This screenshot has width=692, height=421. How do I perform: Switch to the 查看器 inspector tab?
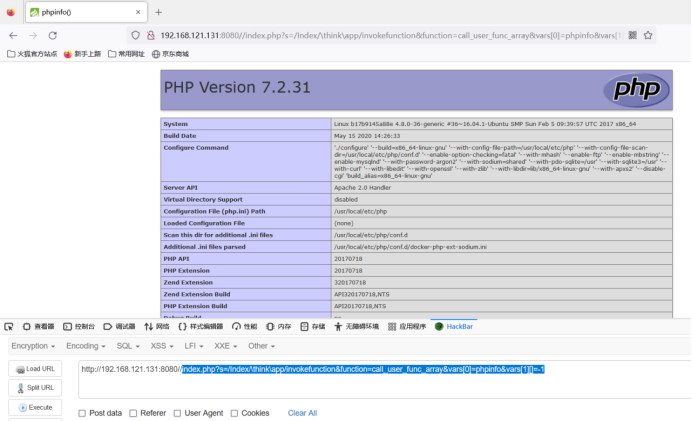pos(38,327)
